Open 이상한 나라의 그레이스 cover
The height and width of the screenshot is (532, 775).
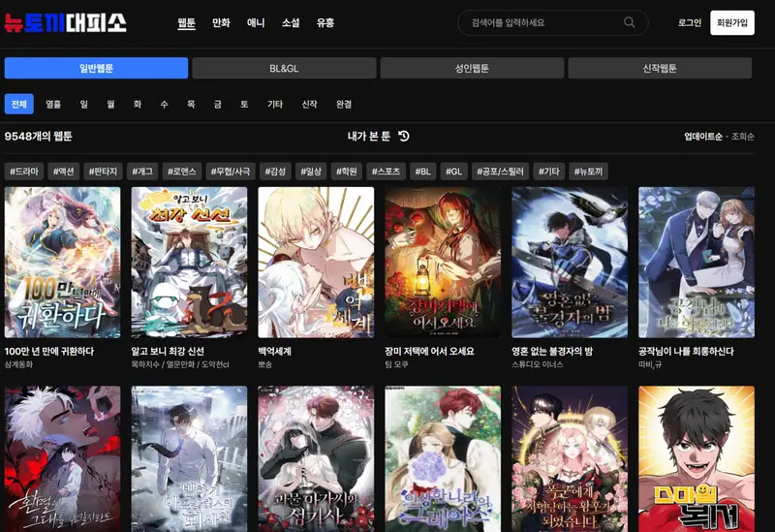click(x=443, y=458)
